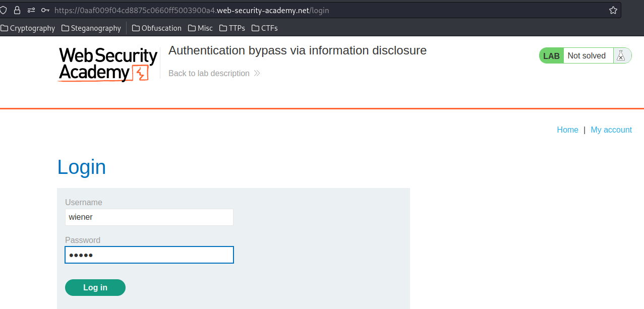This screenshot has height=309, width=644.
Task: Open the My account link
Action: click(611, 130)
